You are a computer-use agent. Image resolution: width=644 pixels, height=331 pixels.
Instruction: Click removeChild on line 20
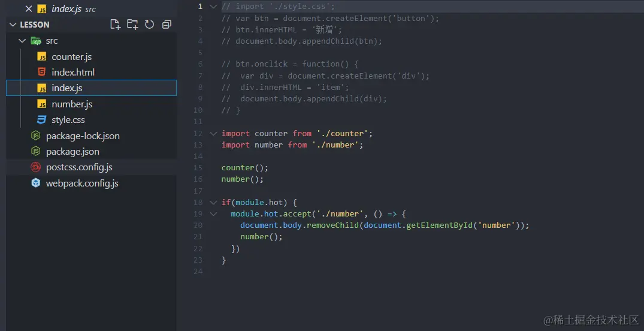pos(332,225)
